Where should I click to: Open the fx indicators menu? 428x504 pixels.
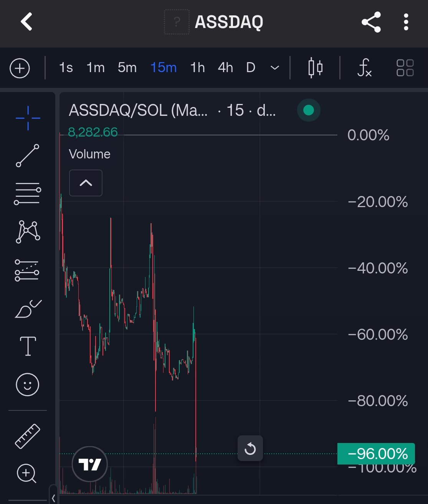pos(364,68)
